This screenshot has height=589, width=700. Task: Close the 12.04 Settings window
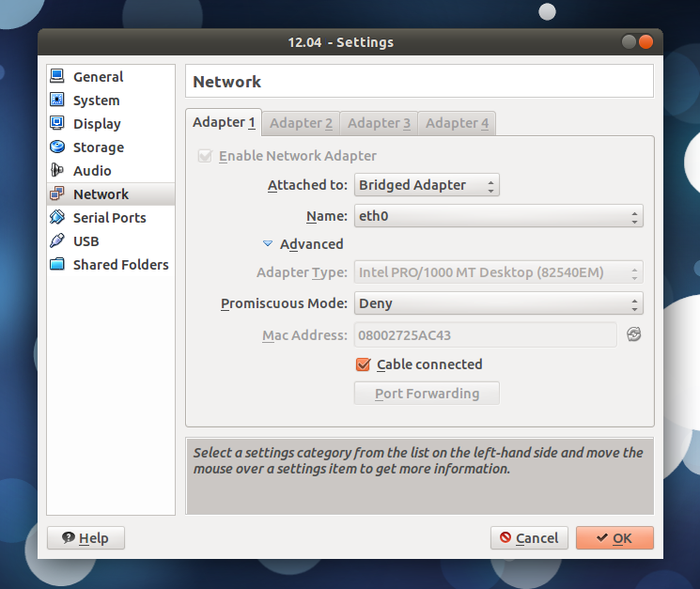[646, 42]
